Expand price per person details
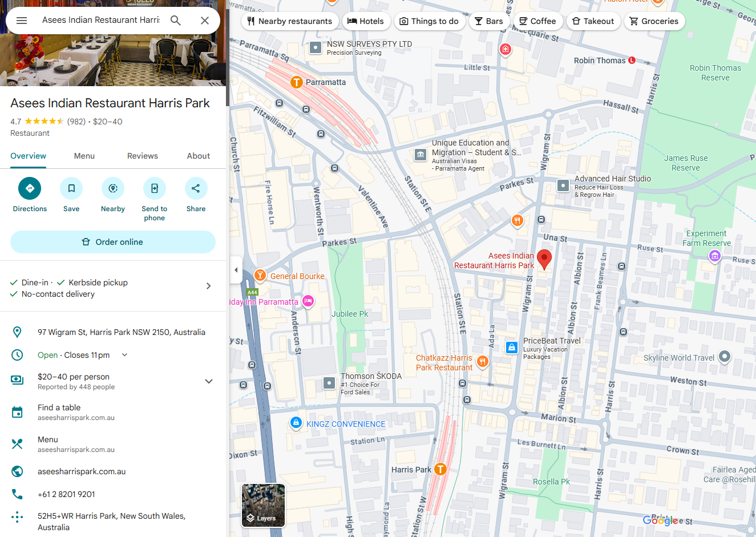756x537 pixels. click(209, 381)
